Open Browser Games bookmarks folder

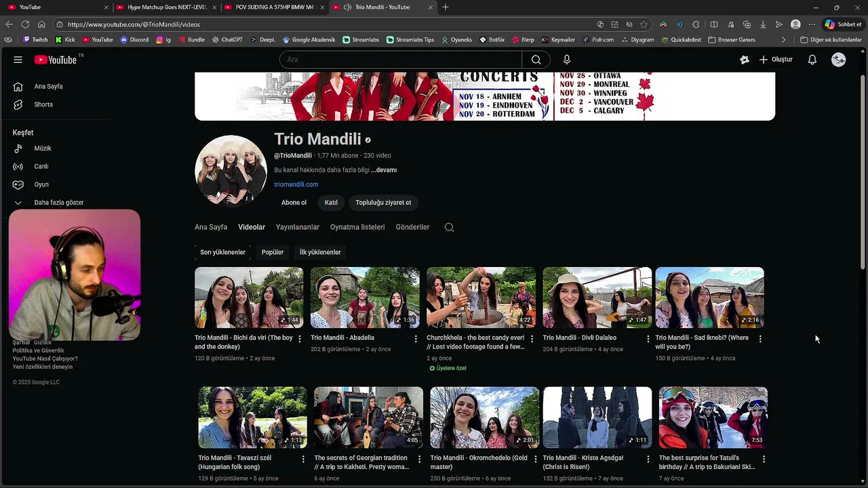coord(732,40)
